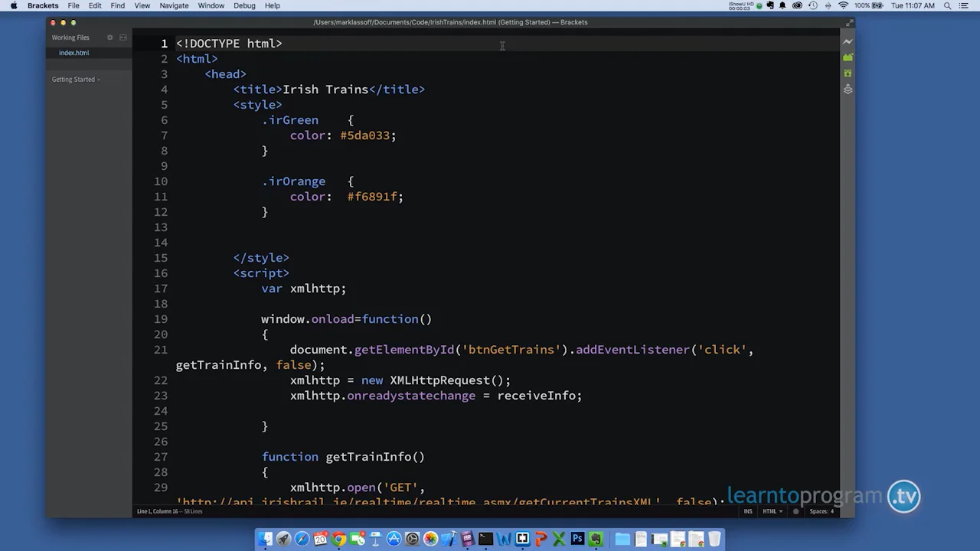Expand the Getting Started project dropdown
Image resolution: width=980 pixels, height=551 pixels.
point(76,80)
